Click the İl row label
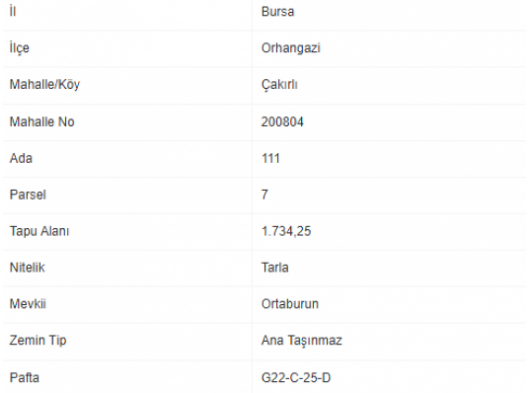Image resolution: width=530 pixels, height=393 pixels. pos(13,11)
